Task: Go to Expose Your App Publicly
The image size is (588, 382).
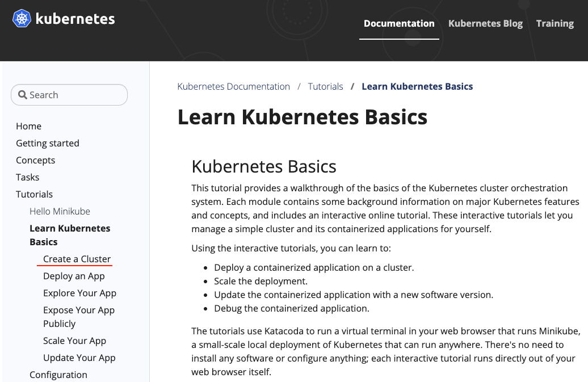Action: click(78, 317)
